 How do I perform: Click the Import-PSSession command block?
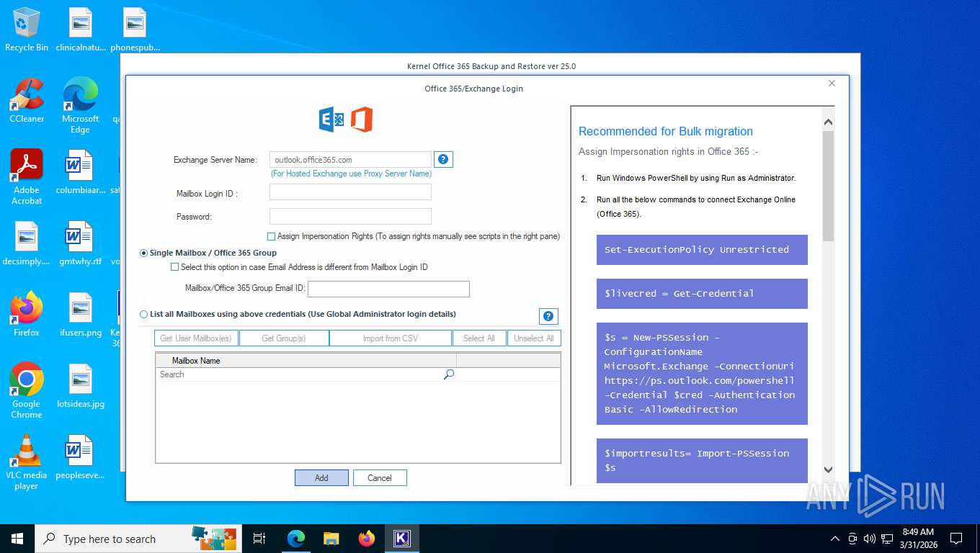point(702,460)
